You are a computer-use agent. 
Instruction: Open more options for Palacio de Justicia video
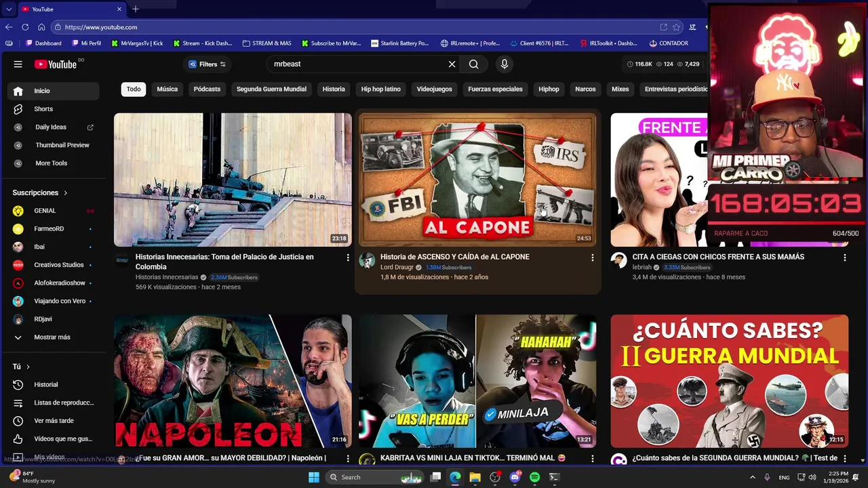coord(347,258)
